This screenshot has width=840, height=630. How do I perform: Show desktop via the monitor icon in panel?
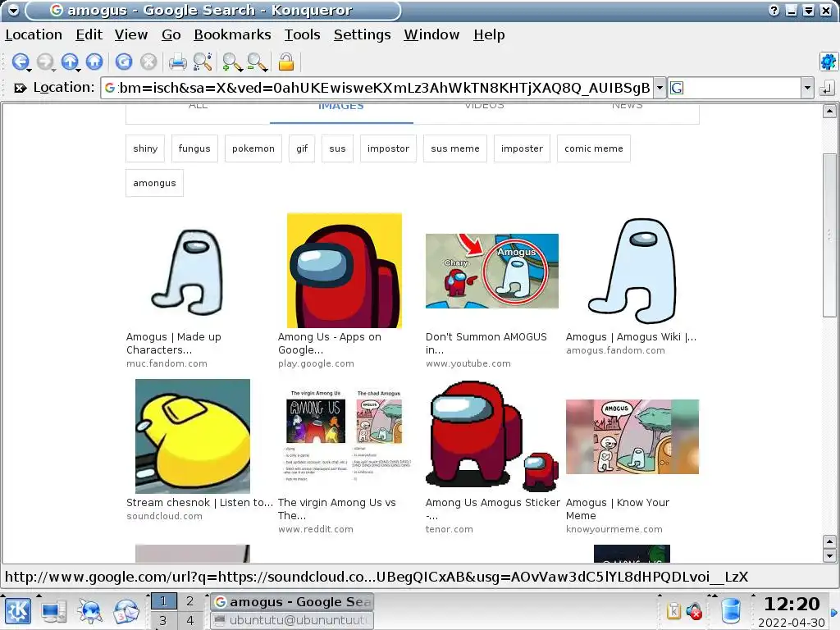pos(54,611)
